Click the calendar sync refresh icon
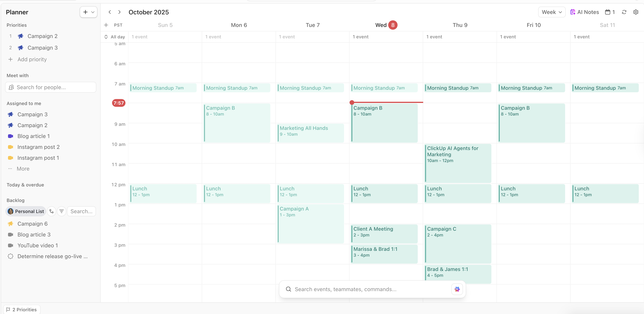644x314 pixels. [624, 12]
